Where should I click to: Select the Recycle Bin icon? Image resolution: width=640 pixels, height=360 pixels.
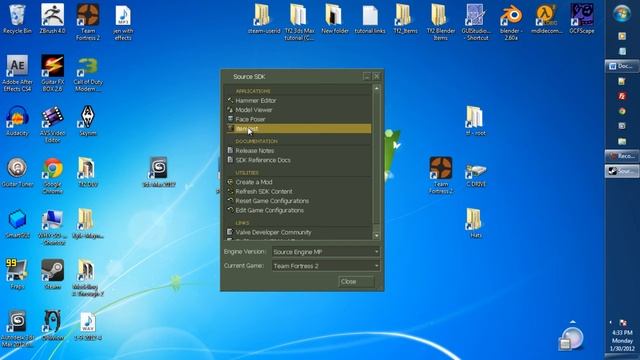click(17, 20)
